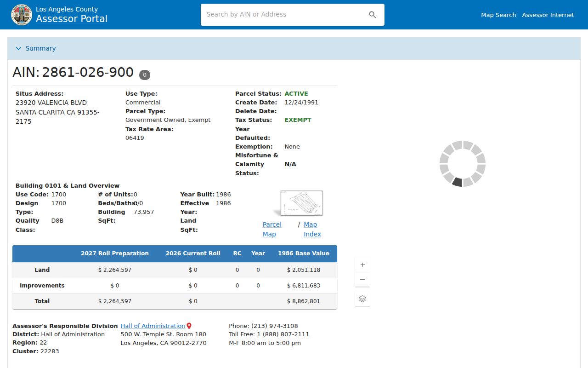
Task: Click the Assessor Portal title text
Action: coord(72,19)
